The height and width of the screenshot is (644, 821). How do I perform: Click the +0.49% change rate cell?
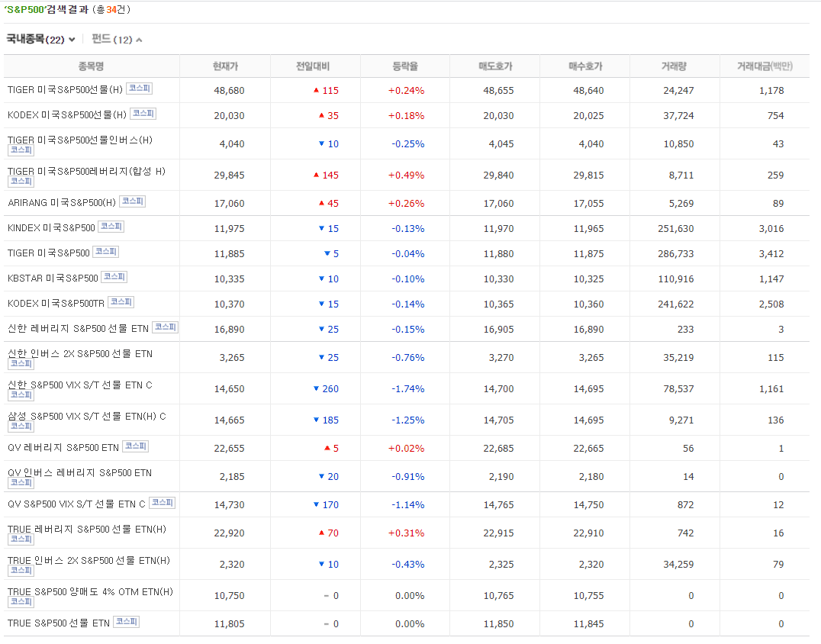tap(407, 175)
